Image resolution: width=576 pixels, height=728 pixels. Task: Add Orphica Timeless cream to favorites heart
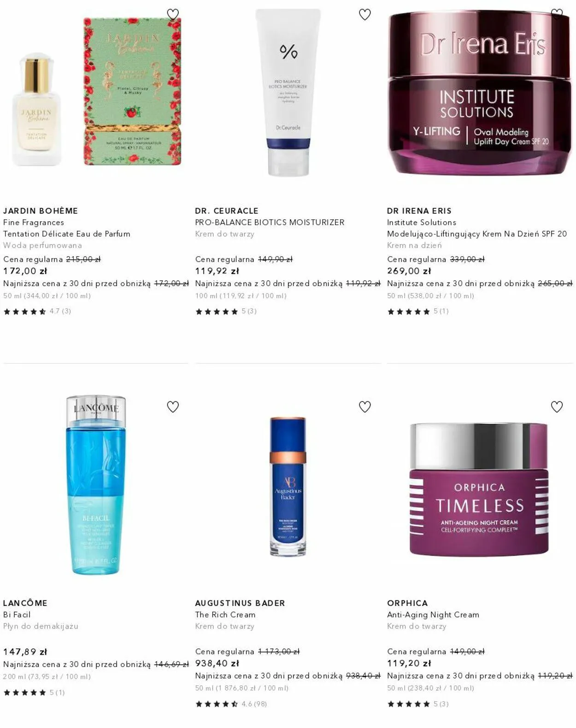click(x=557, y=407)
